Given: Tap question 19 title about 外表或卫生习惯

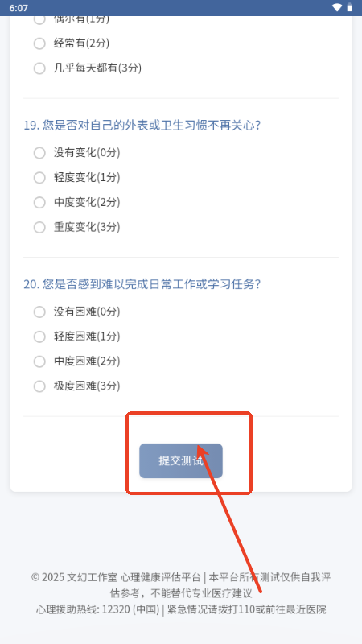Looking at the screenshot, I should pos(142,126).
